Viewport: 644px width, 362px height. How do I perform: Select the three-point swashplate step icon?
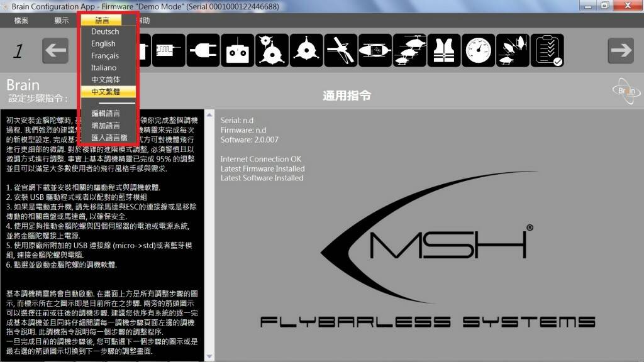click(x=306, y=50)
